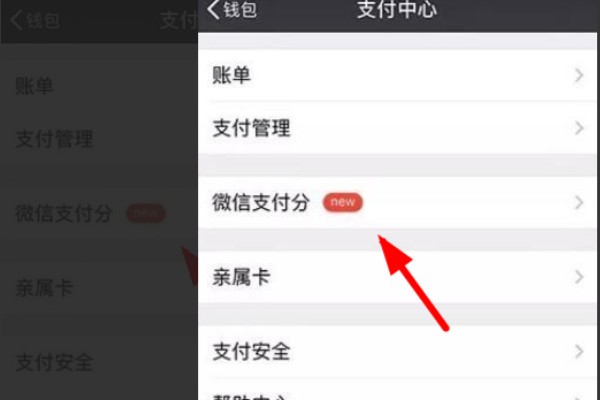Click the chevron on the 亲属卡 row
Image resolution: width=600 pixels, height=400 pixels.
pos(579,277)
